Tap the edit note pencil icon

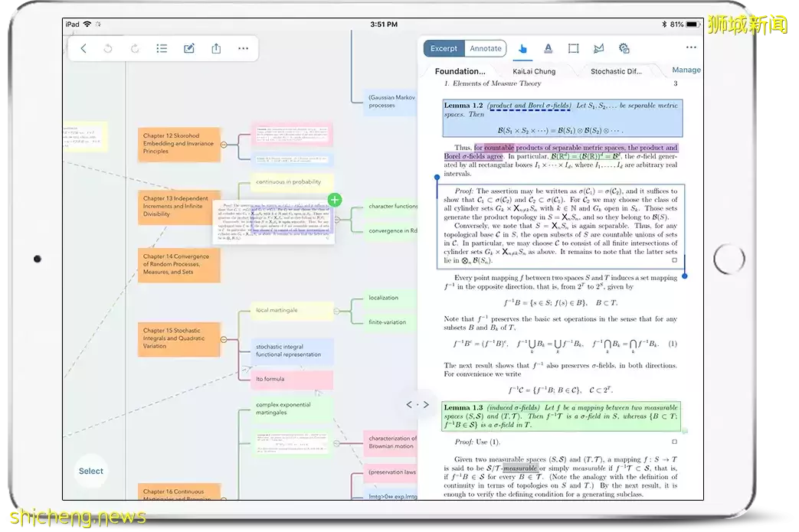[x=189, y=48]
